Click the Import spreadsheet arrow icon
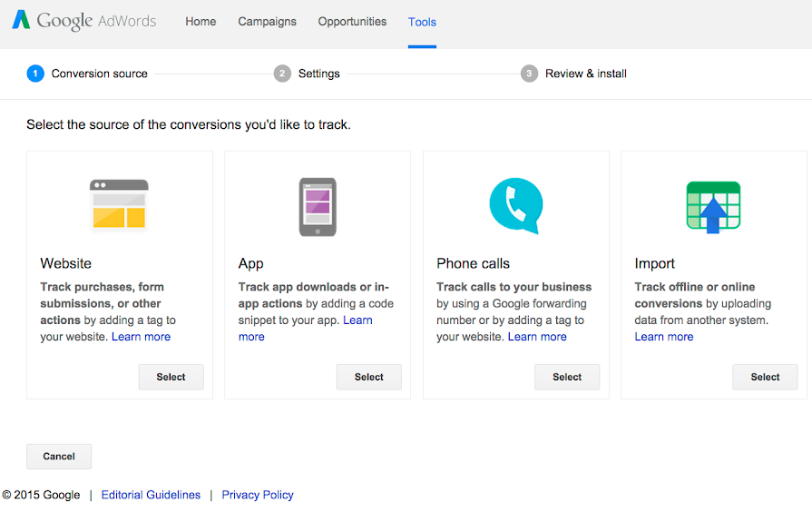Image resolution: width=812 pixels, height=522 pixels. pyautogui.click(x=713, y=207)
